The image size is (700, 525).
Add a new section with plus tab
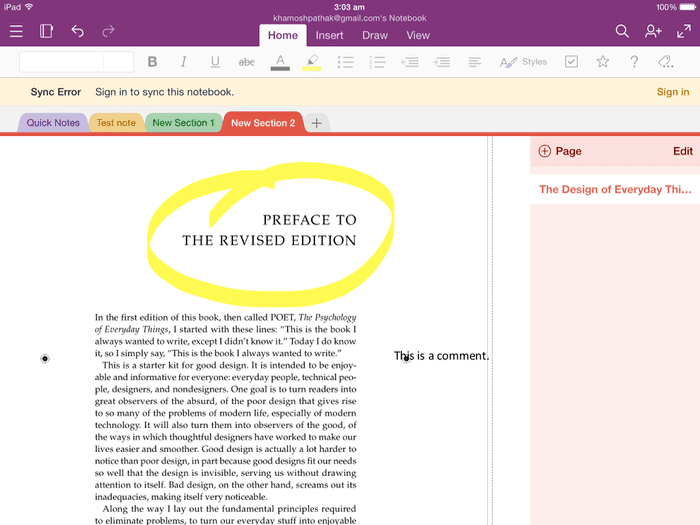tap(317, 123)
